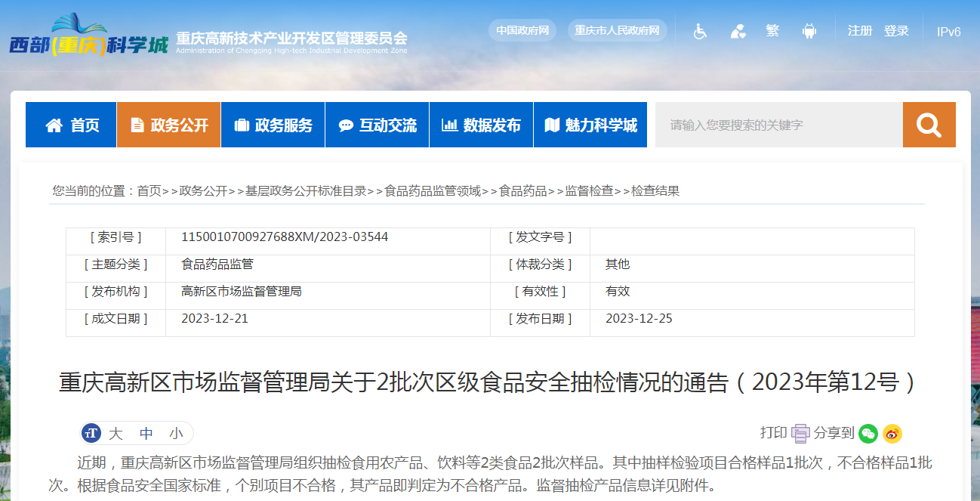Click the accessibility wheelchair icon
Viewport: 980px width, 501px height.
click(700, 31)
